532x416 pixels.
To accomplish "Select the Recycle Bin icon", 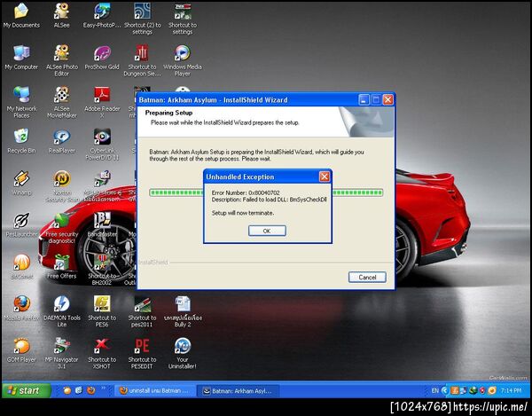I will tap(21, 140).
